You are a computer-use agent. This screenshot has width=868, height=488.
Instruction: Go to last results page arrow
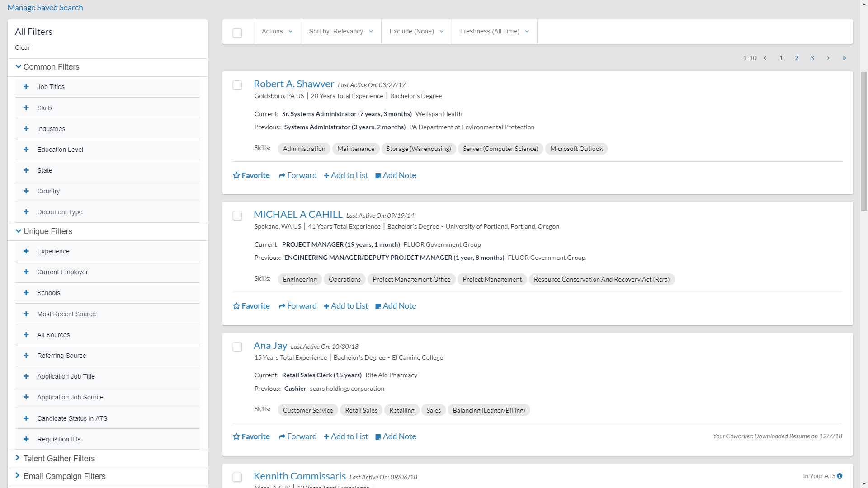(x=844, y=58)
